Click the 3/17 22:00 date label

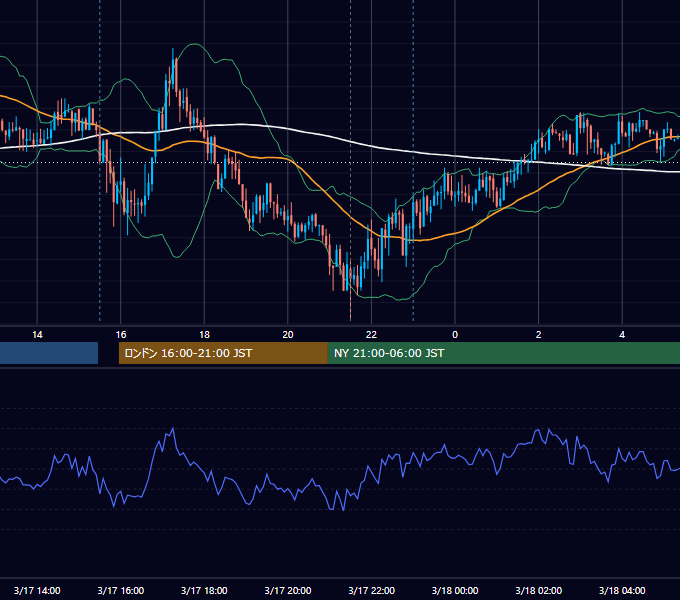pos(372,590)
